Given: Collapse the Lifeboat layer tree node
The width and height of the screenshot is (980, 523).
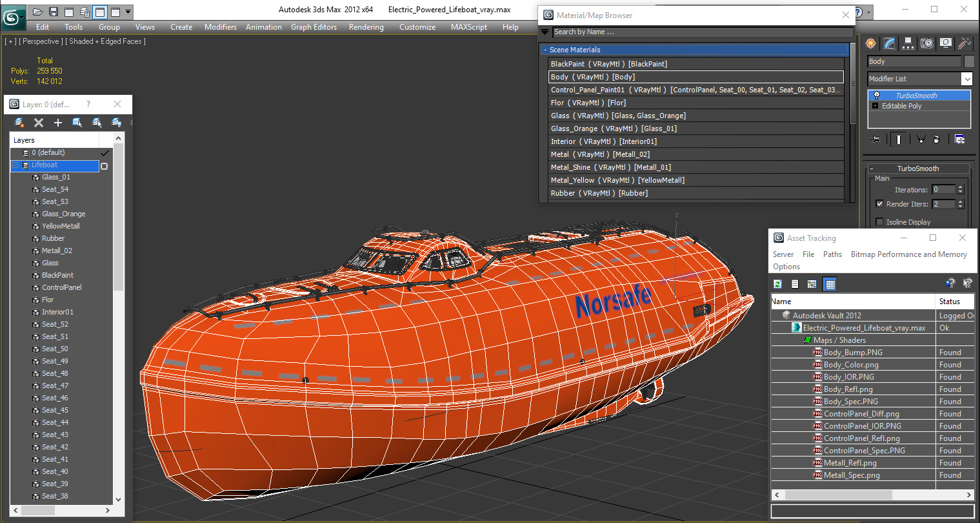Looking at the screenshot, I should click(15, 165).
